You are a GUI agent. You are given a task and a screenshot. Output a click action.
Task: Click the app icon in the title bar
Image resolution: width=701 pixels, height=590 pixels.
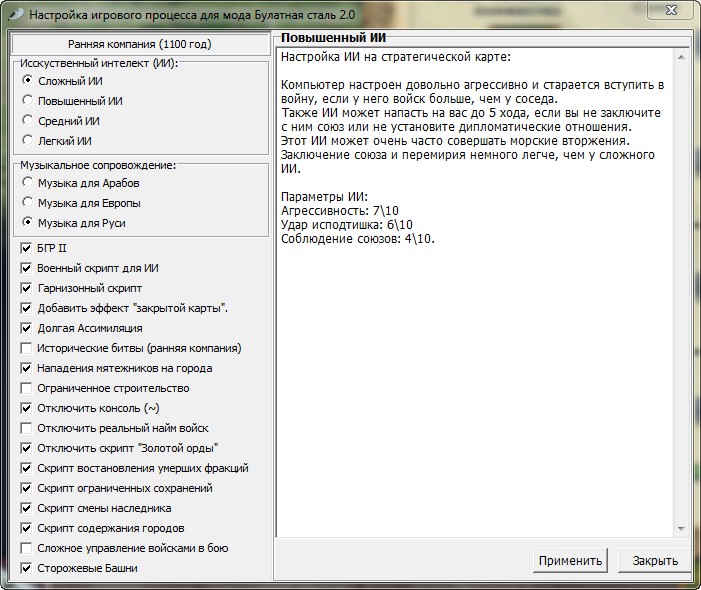16,15
